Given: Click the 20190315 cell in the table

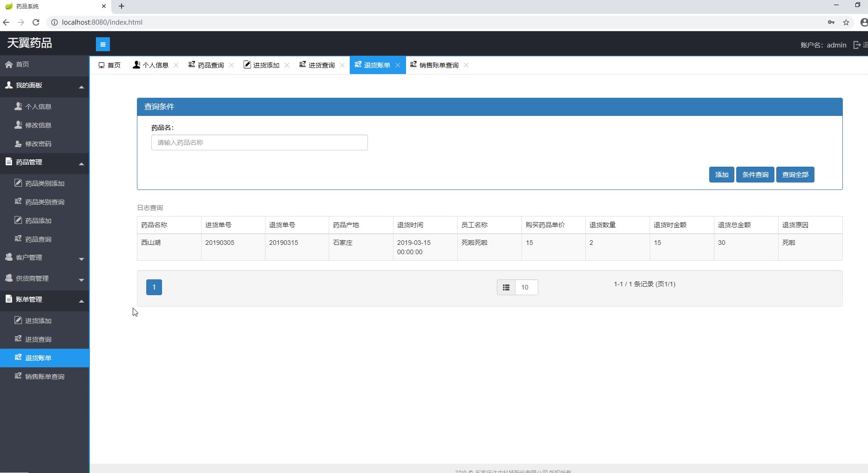Looking at the screenshot, I should (x=297, y=247).
